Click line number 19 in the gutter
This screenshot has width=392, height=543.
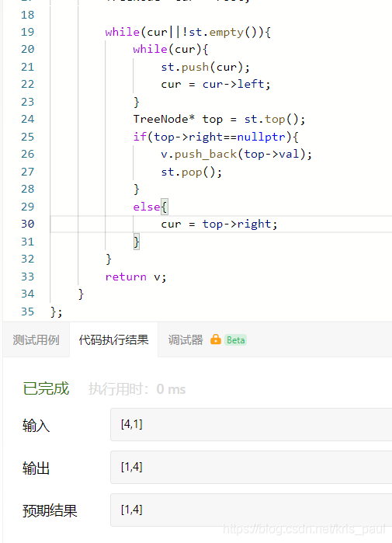(27, 32)
